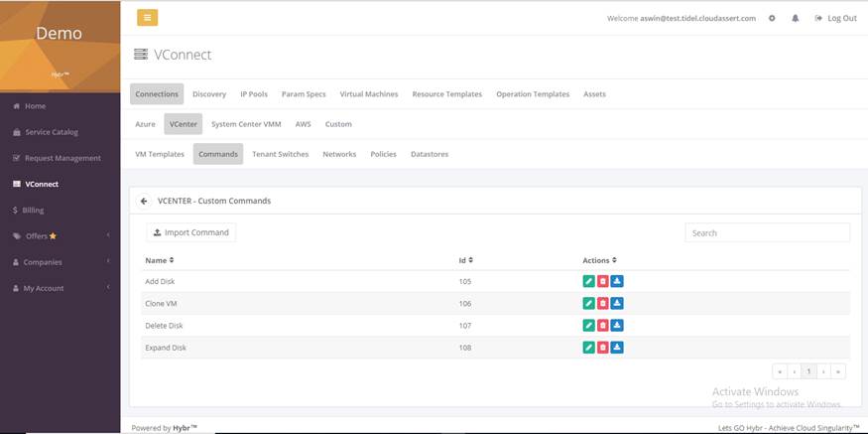This screenshot has height=434, width=868.
Task: Sort the table by Name column
Action: [x=160, y=260]
